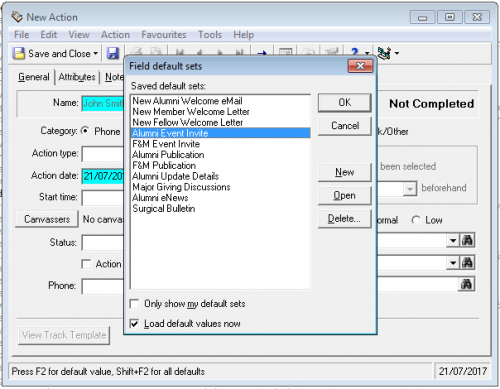Open the Action menu
Viewport: 500px width, 389px height.
tap(115, 35)
